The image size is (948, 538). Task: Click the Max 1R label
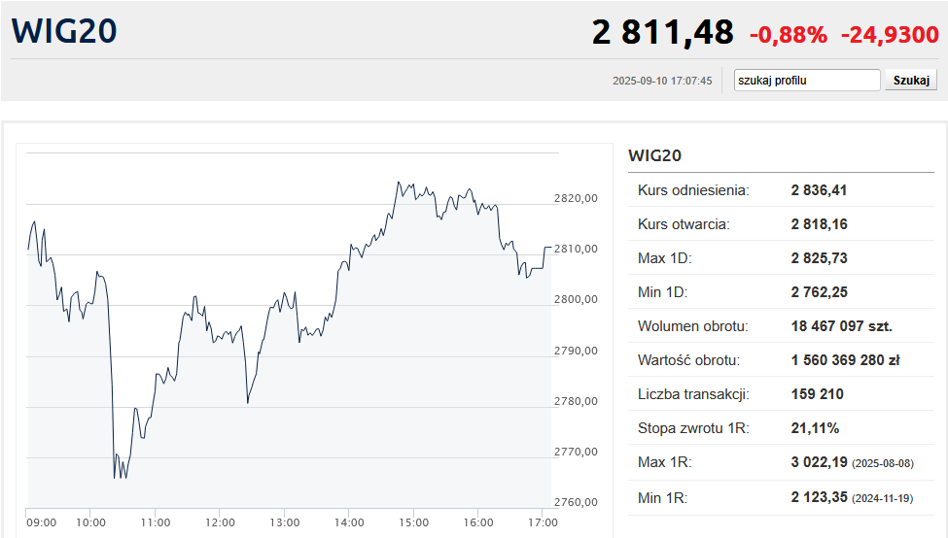coord(664,462)
